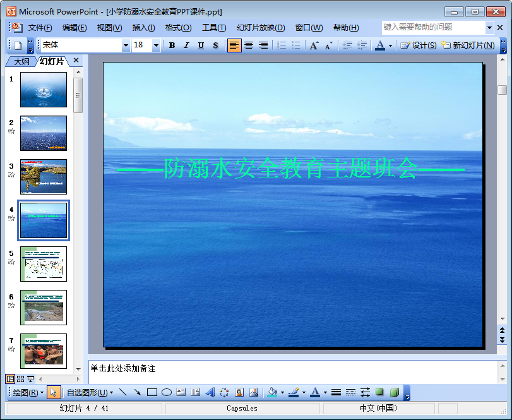This screenshot has width=512, height=420.
Task: Open 窗口(W) menu
Action: click(x=309, y=28)
